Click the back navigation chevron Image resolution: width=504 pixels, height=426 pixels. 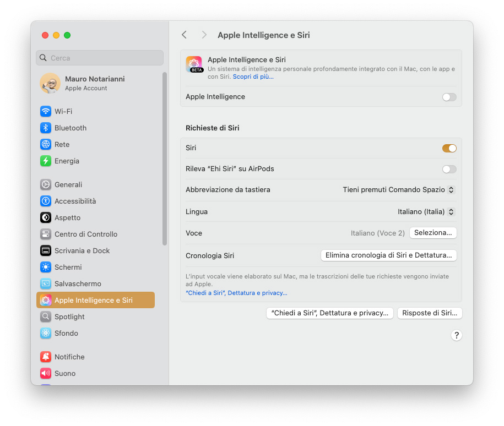[x=184, y=35]
